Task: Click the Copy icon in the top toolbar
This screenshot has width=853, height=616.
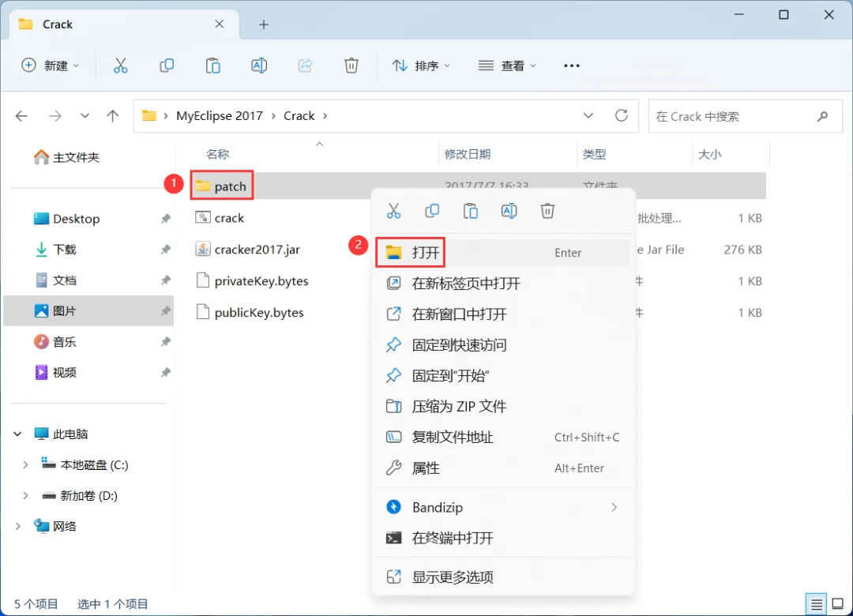Action: click(x=167, y=66)
